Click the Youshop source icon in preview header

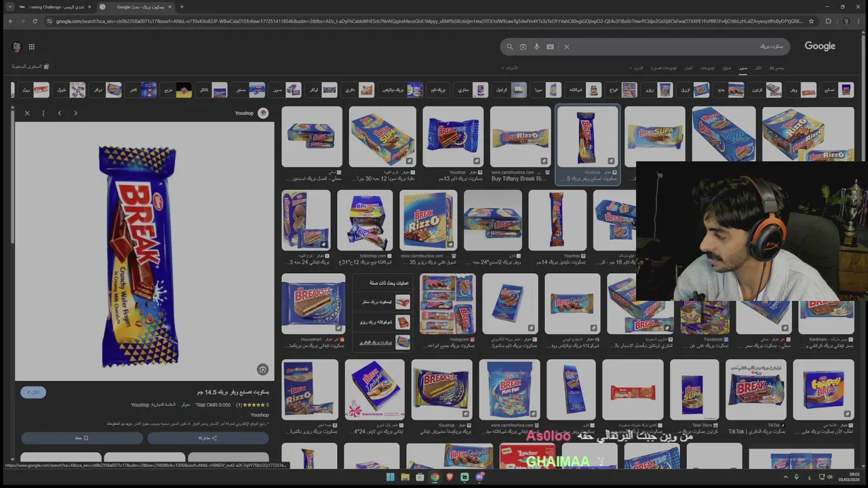tap(263, 113)
